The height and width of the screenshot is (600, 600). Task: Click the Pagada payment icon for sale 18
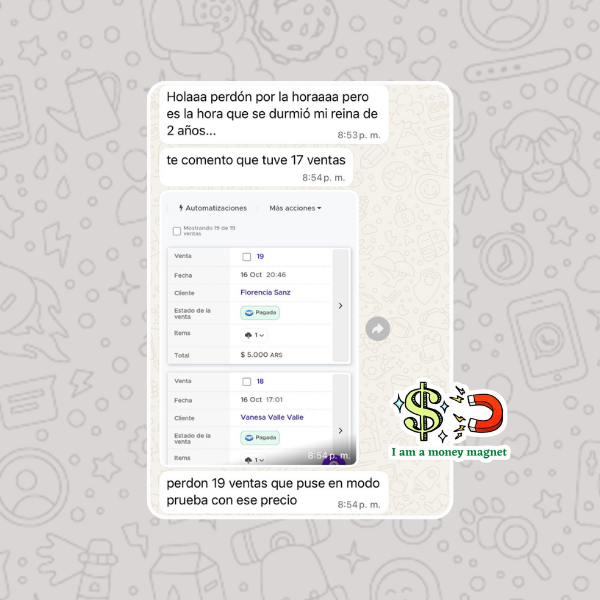249,437
